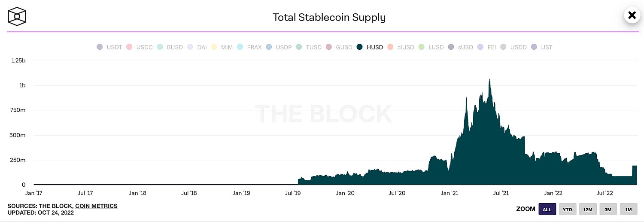Set zoom to YTD
644x222 pixels.
pos(568,209)
